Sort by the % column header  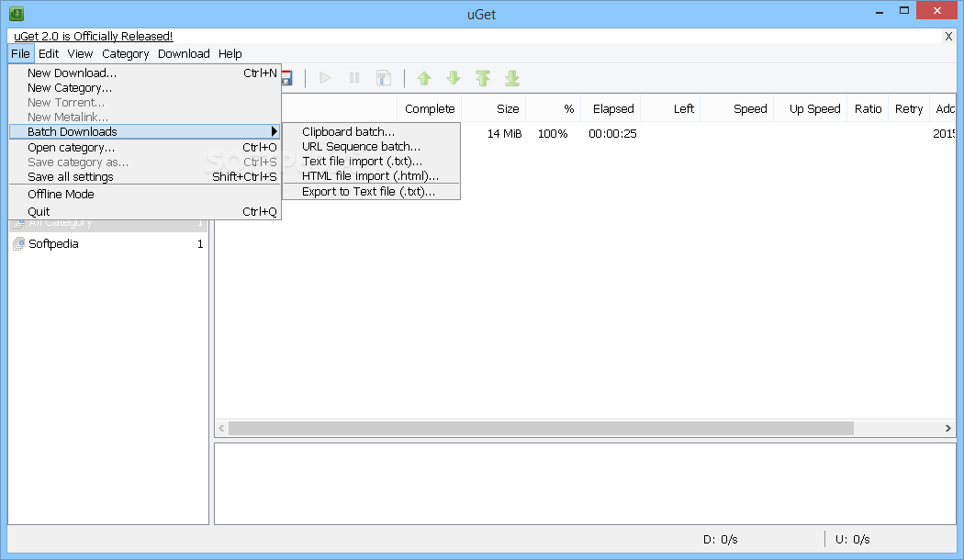(x=554, y=109)
